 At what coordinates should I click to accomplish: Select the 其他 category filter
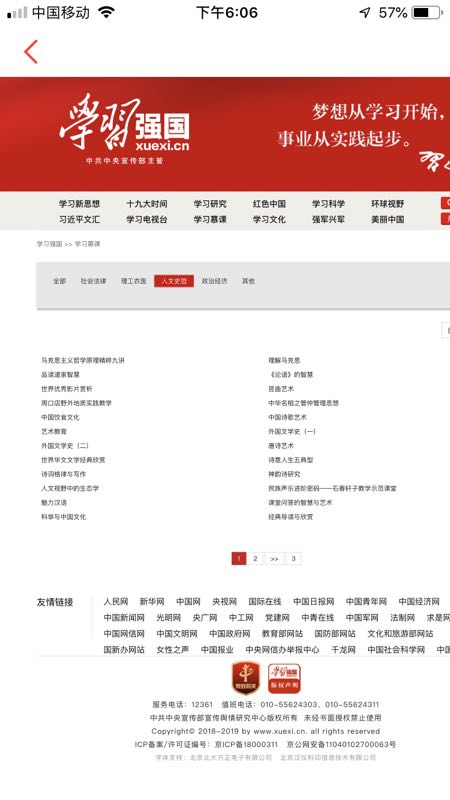[x=248, y=281]
